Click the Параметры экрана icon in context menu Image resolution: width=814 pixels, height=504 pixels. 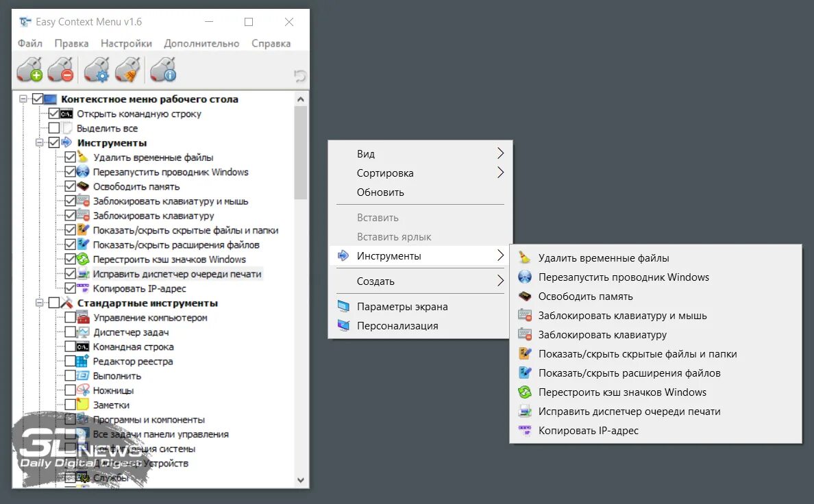343,306
